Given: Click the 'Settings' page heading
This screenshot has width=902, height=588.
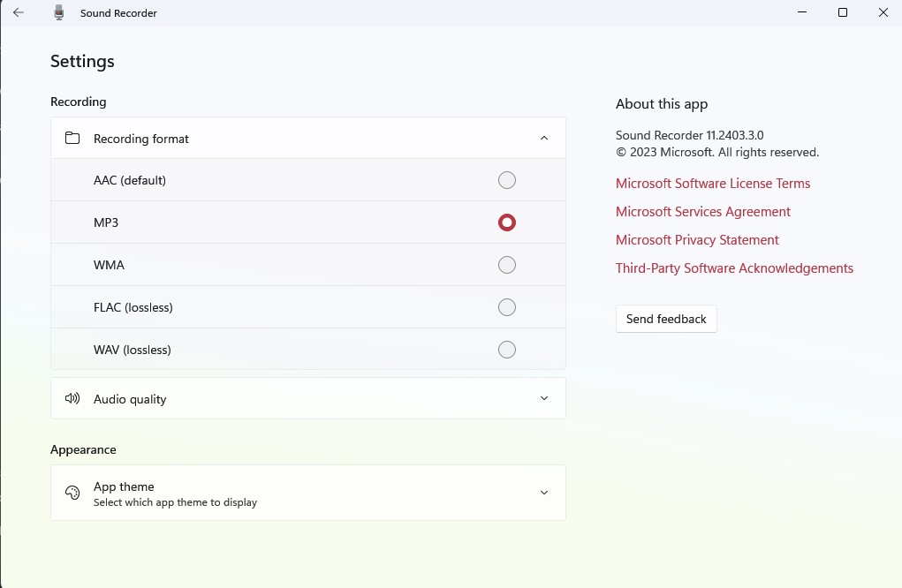Looking at the screenshot, I should (82, 62).
